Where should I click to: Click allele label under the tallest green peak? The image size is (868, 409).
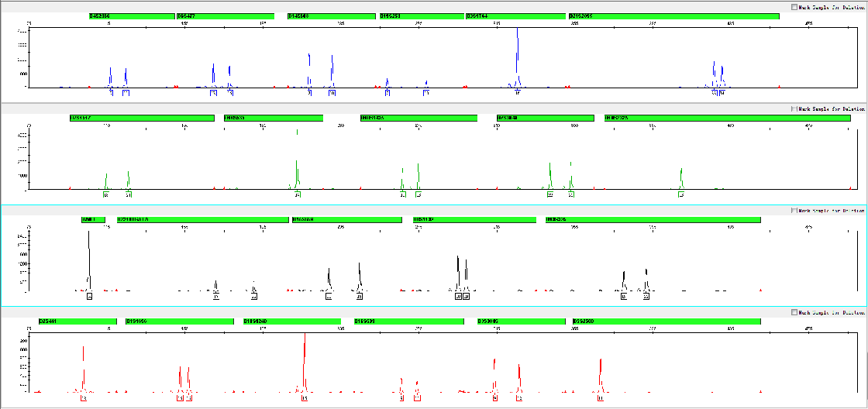click(x=298, y=194)
